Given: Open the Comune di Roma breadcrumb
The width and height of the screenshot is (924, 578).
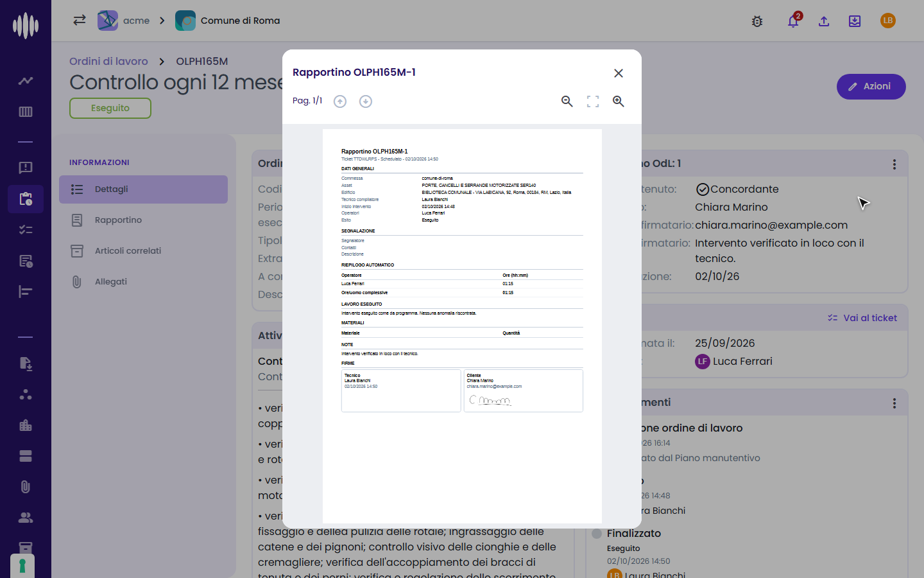Looking at the screenshot, I should click(228, 21).
